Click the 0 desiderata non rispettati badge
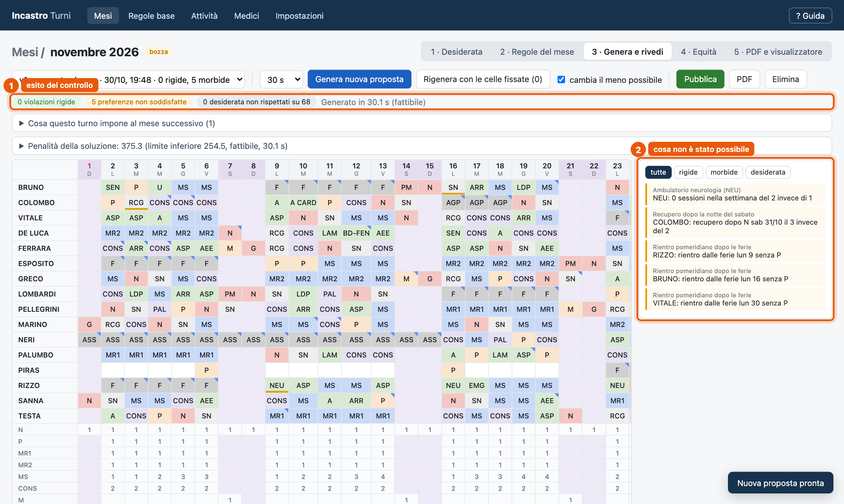Viewport: 844px width, 504px height. 256,102
